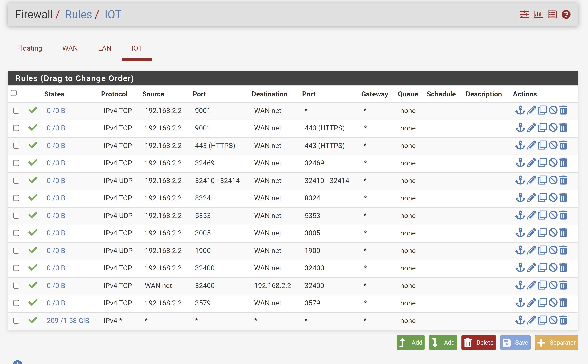The image size is (588, 364).
Task: Add rule to bottom with down-arrow Add button
Action: click(x=443, y=342)
